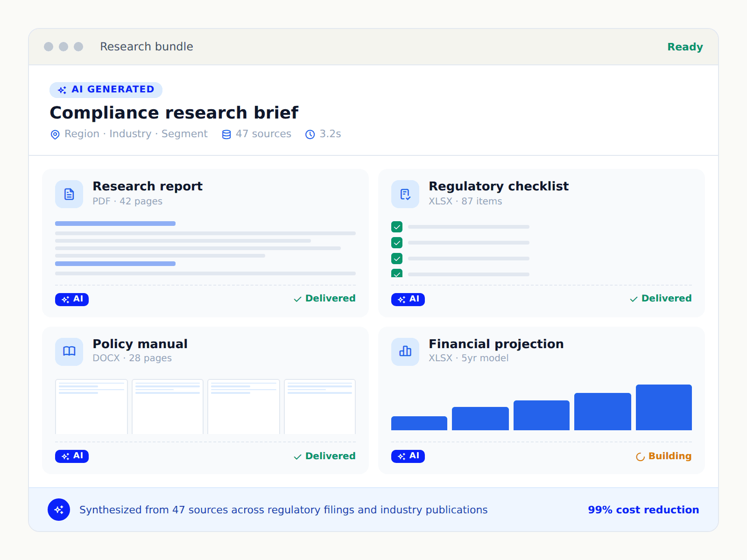Click the Regulatory checklist file icon
This screenshot has width=747, height=560.
coord(405,194)
